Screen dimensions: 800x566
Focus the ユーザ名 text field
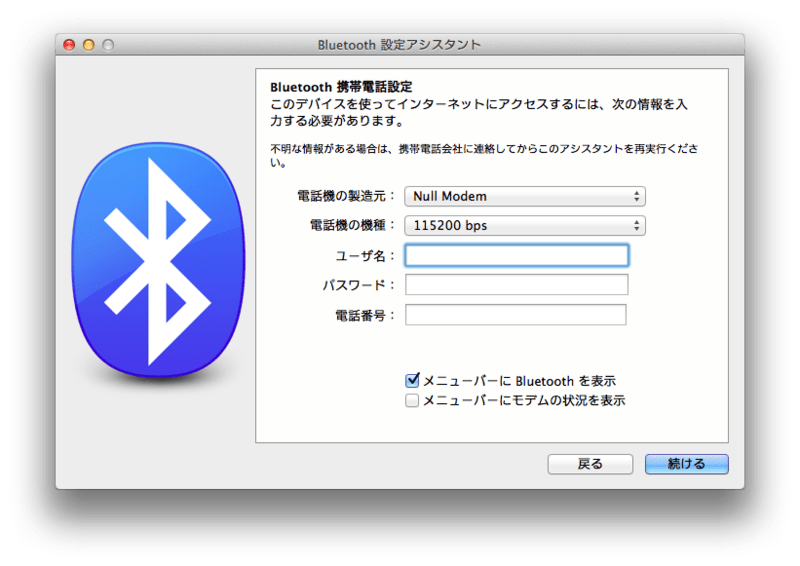click(516, 255)
